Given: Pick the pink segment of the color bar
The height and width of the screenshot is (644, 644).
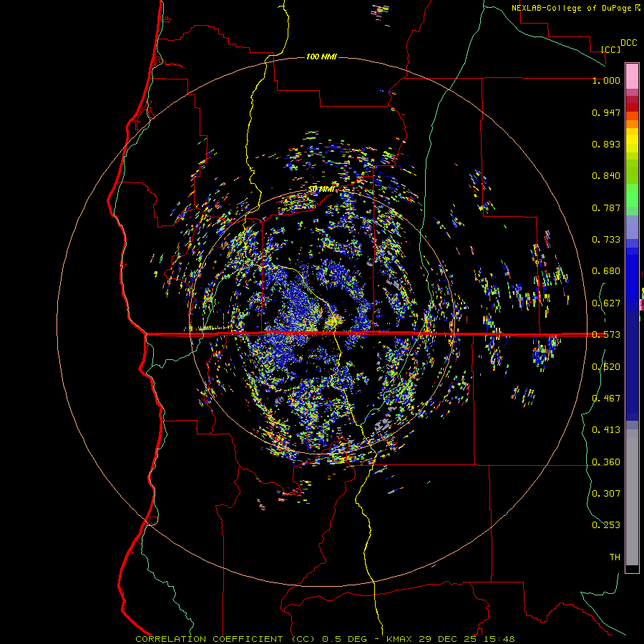Looking at the screenshot, I should point(632,76).
